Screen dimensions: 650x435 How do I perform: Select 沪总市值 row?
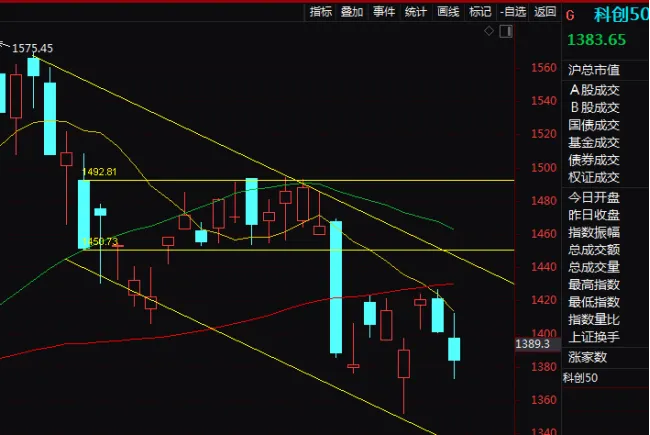594,70
